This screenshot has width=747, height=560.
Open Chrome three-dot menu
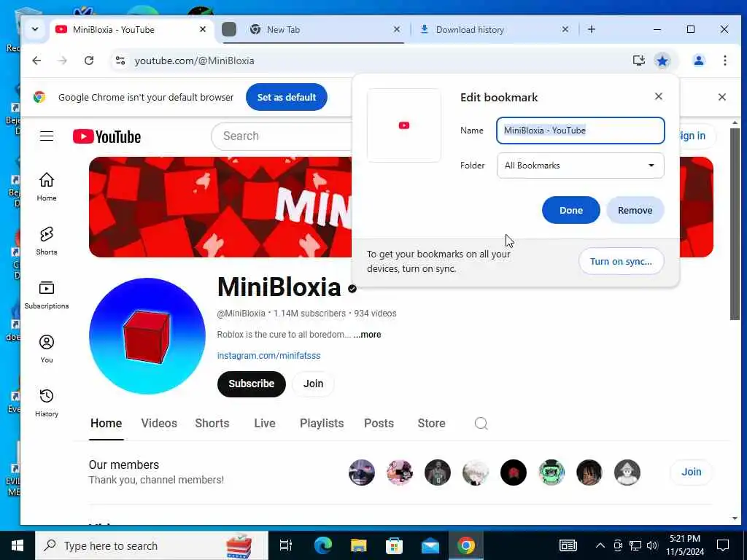tap(724, 61)
